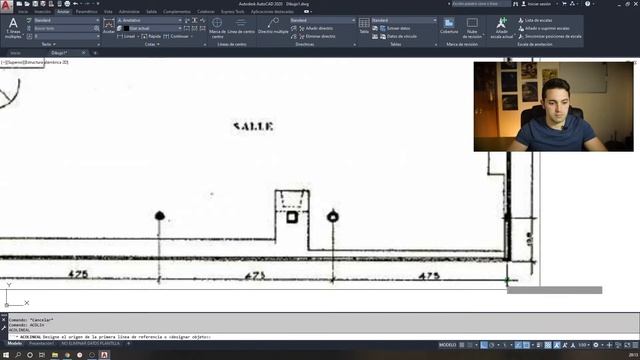Click the Buscar texto input field
640x360 pixels.
pyautogui.click(x=63, y=28)
